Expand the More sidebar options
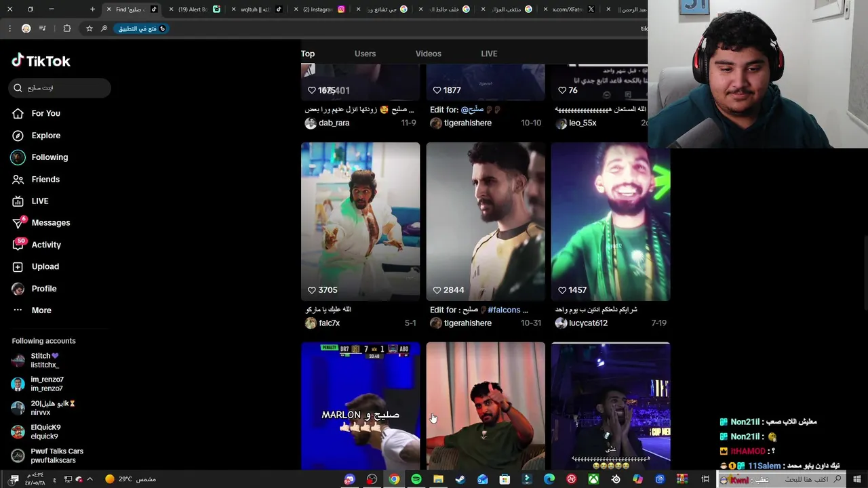The height and width of the screenshot is (488, 868). tap(32, 310)
